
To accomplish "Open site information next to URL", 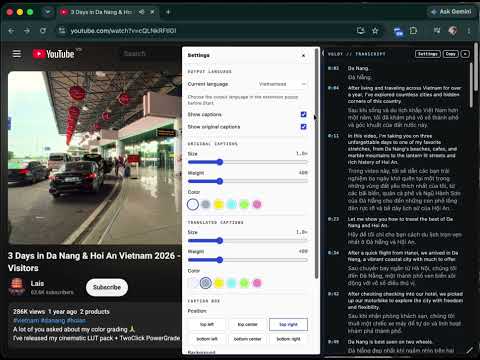I will click(62, 31).
